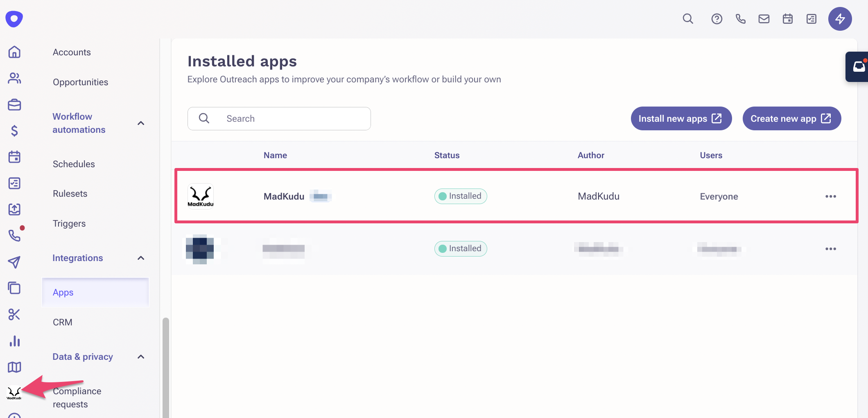868x418 pixels.
Task: Open MadKudu row more options menu
Action: pos(831,196)
